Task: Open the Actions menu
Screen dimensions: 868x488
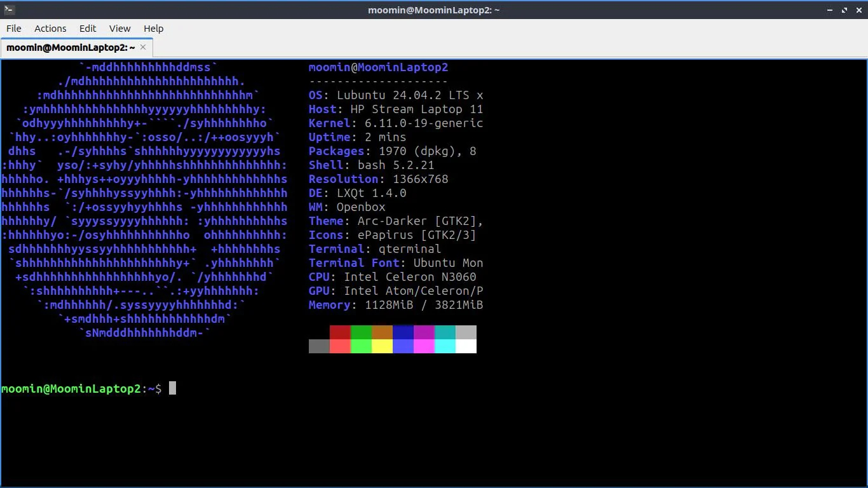Action: coord(50,29)
